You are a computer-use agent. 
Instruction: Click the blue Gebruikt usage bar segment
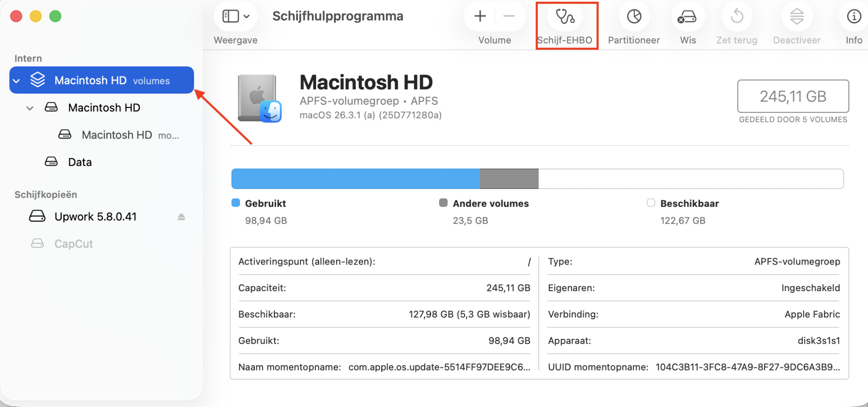click(x=356, y=179)
